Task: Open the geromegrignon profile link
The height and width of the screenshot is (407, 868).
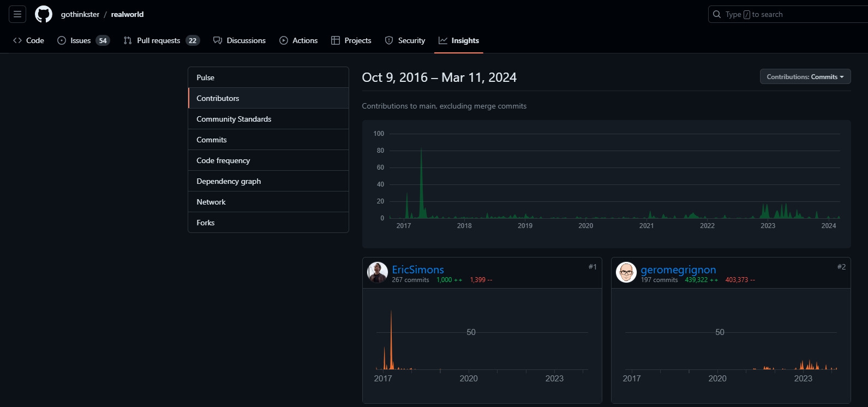Action: (x=678, y=270)
